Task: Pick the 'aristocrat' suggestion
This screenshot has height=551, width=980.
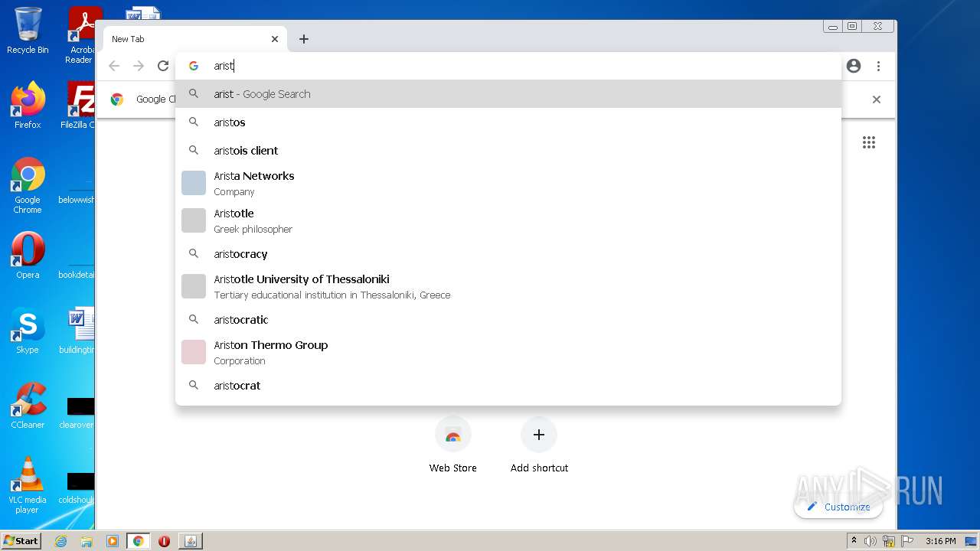Action: 508,386
